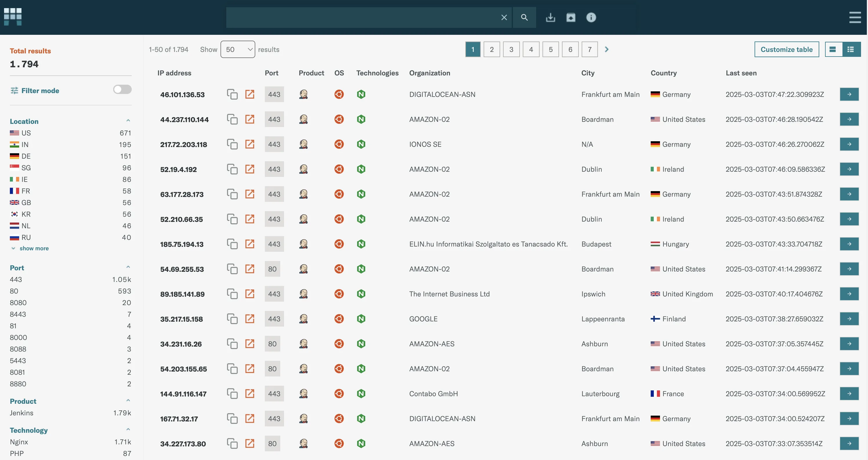Filter by IN location
This screenshot has height=460, width=868.
[70, 144]
